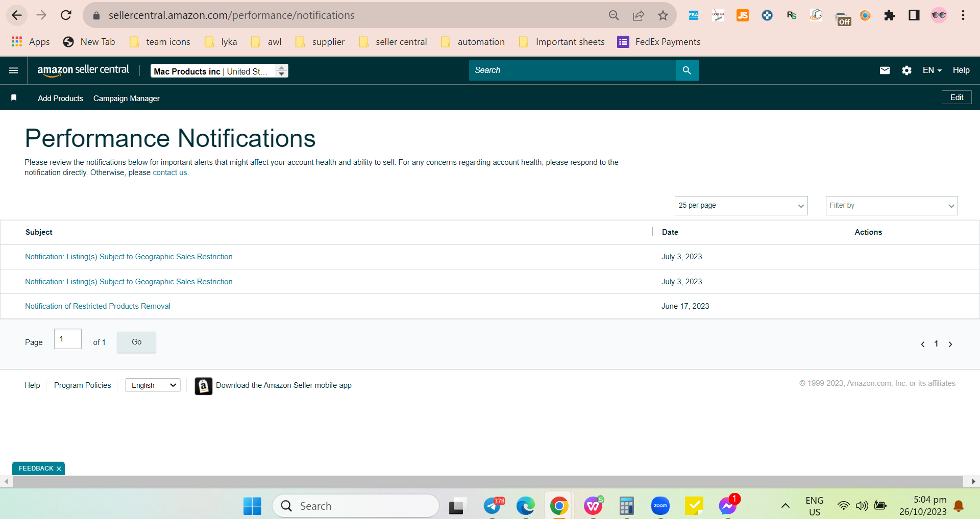The image size is (980, 519).
Task: Click the contact us link
Action: click(x=170, y=172)
